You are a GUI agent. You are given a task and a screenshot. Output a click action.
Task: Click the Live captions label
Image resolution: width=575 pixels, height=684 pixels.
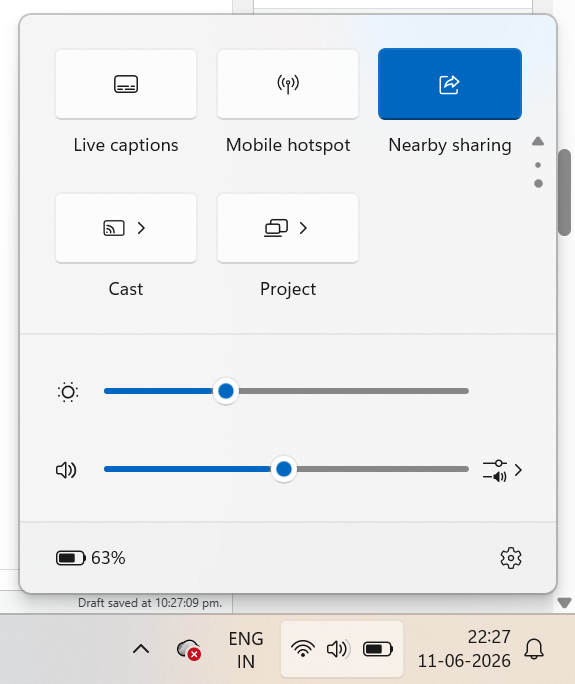click(126, 145)
